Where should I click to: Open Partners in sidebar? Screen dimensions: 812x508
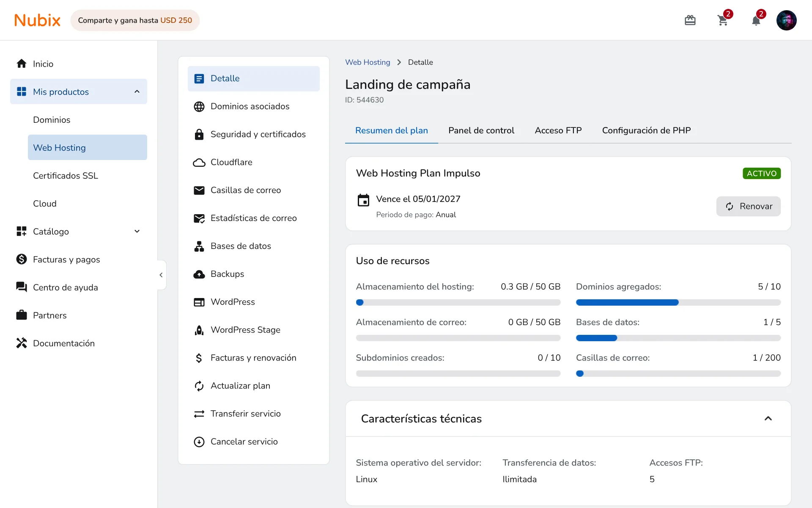click(79, 315)
